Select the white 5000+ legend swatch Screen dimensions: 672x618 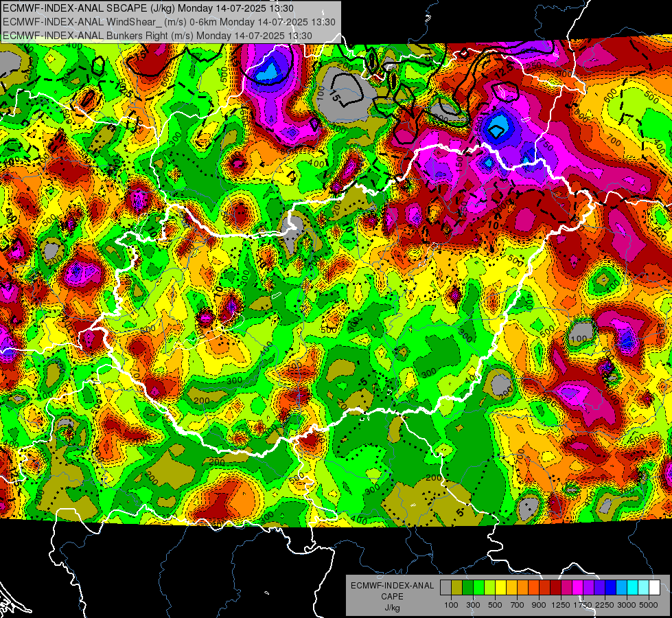[x=655, y=588]
